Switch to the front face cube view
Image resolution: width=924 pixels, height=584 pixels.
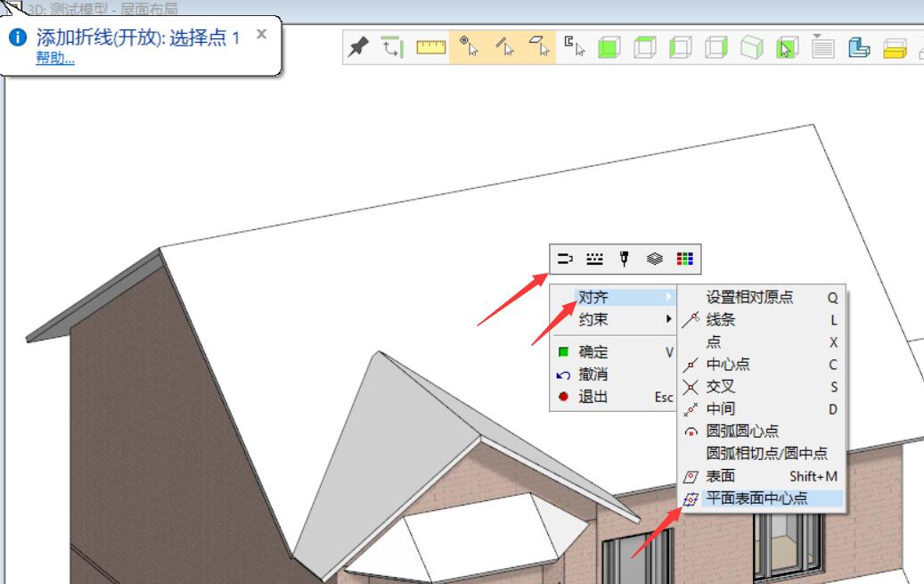609,47
